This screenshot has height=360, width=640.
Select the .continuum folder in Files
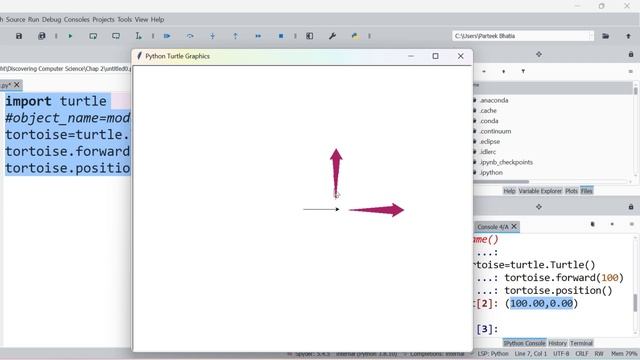(x=495, y=131)
